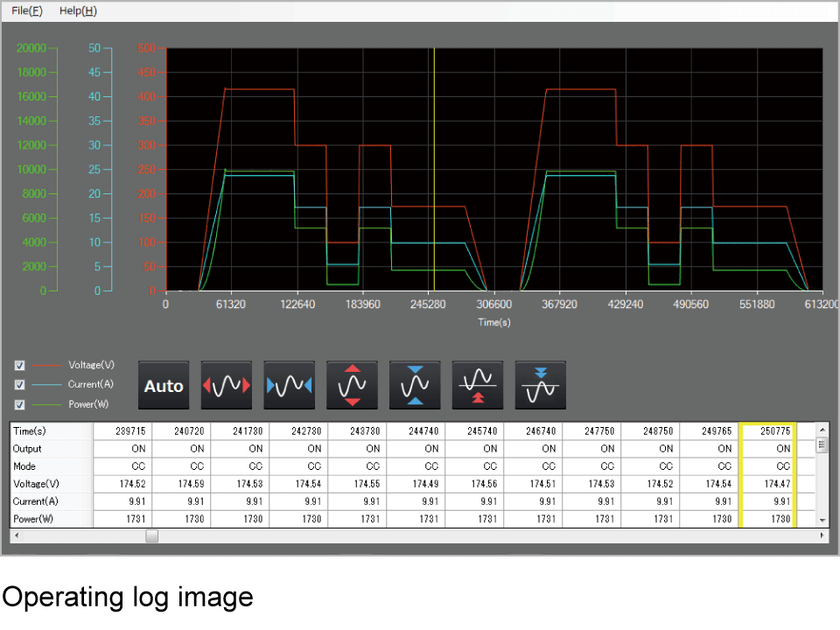840x630 pixels.
Task: Disable the Voltage(V) graph trace
Action: pos(19,365)
